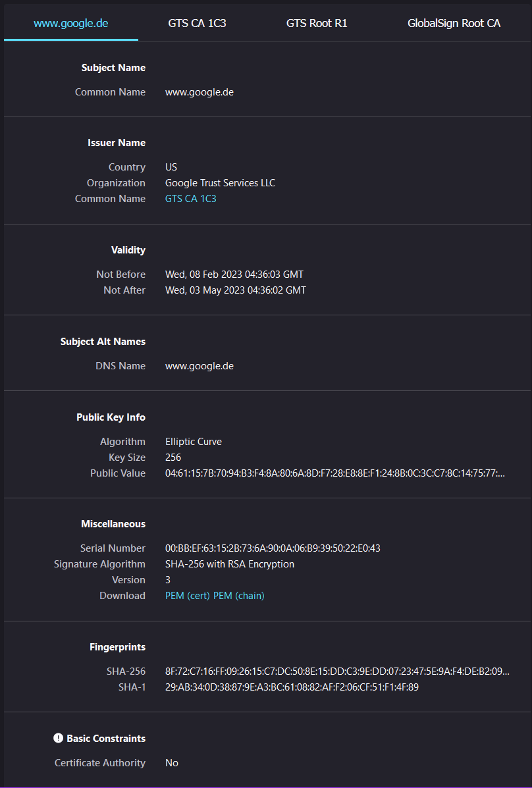This screenshot has height=788, width=532.
Task: Open the GTS CA 1C3 tab
Action: (197, 23)
